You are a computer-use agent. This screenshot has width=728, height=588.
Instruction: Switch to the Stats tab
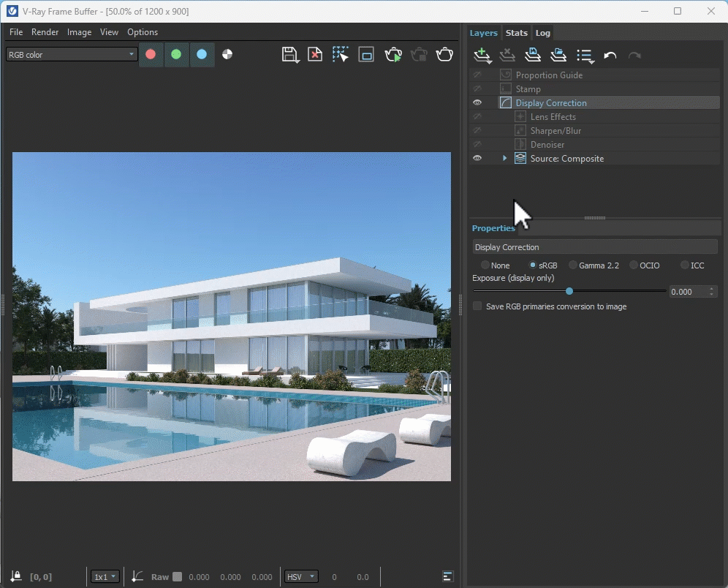516,33
